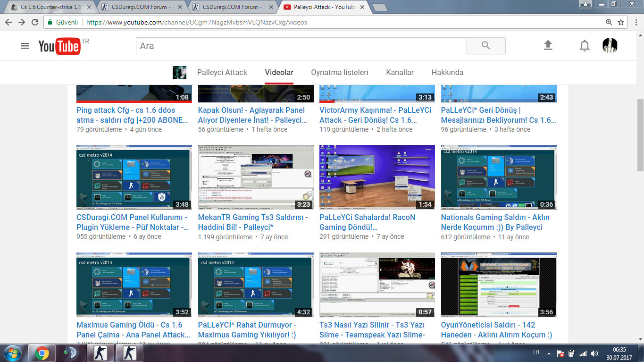Viewport: 644px width, 362px height.
Task: Play the 1:54 purple desktop thumbnail
Action: coord(377,177)
